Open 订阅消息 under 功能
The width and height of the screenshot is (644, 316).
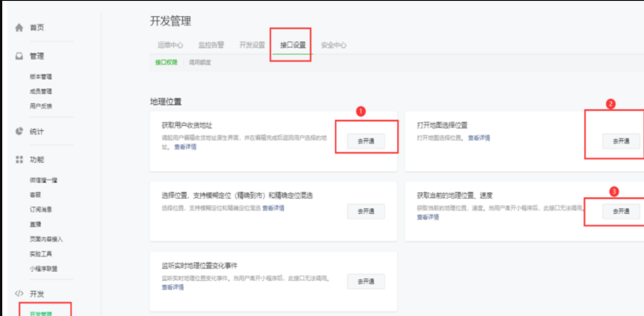coord(41,210)
